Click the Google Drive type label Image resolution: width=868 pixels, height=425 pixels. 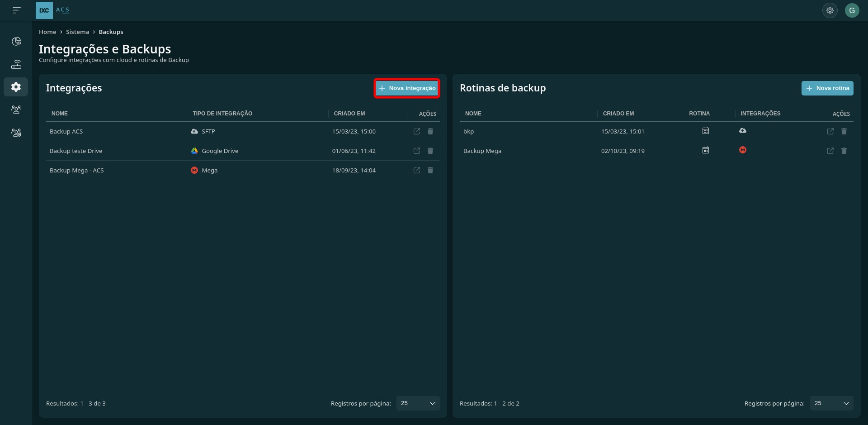pyautogui.click(x=220, y=151)
